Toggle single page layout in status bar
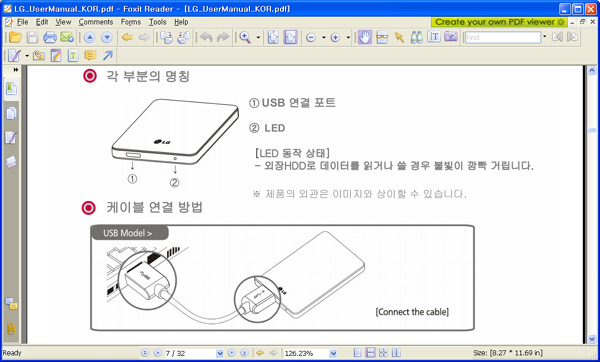Screen dimensions: 600x362 357,353
